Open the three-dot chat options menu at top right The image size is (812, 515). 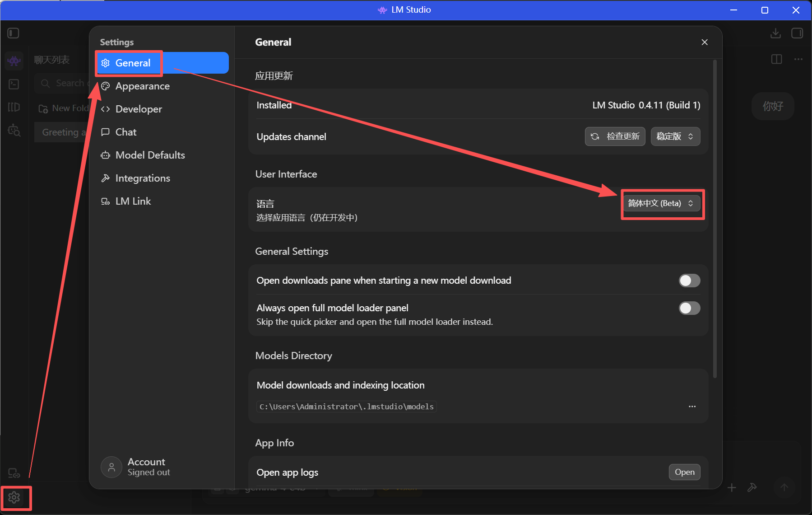[798, 59]
